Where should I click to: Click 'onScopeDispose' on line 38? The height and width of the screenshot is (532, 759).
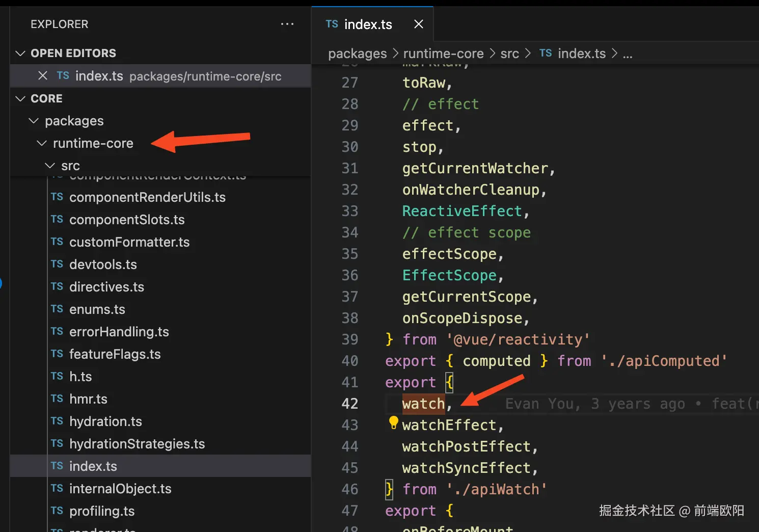[x=462, y=318]
